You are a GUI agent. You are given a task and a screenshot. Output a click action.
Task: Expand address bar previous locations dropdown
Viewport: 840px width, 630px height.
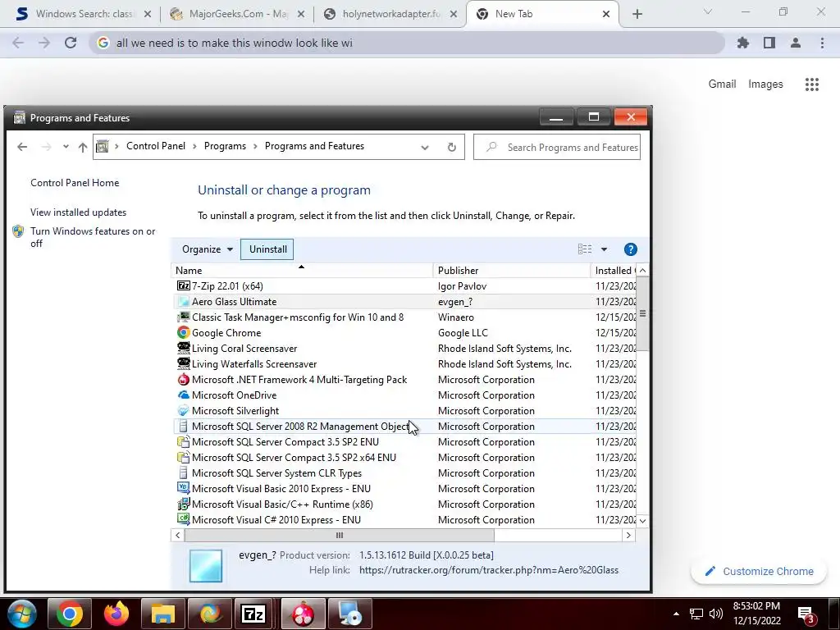(x=425, y=148)
